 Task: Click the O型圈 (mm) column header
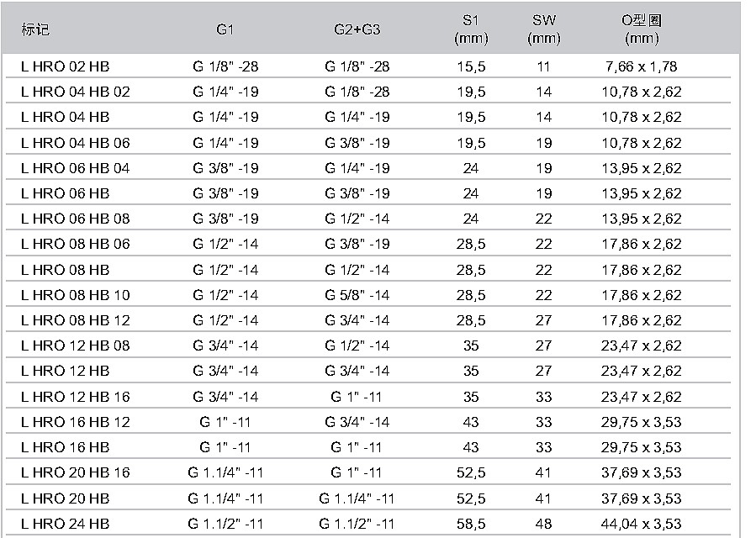pos(642,29)
